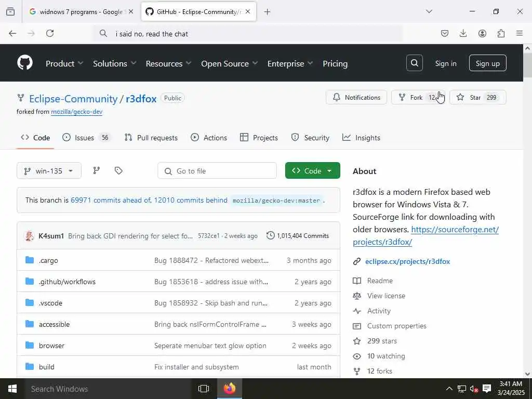Open the mozilla/gecko-dev fork source link
Image resolution: width=532 pixels, height=399 pixels.
click(x=77, y=112)
